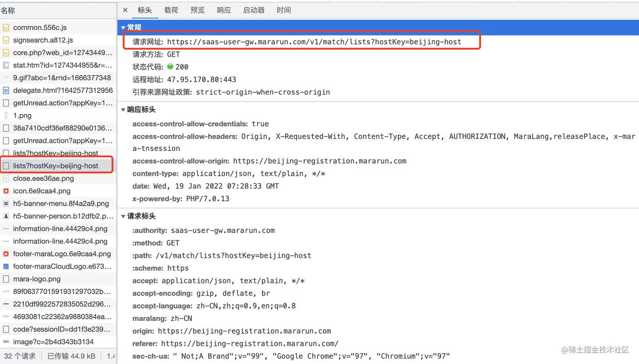Switch to the 响应 tab
Image resolution: width=639 pixels, height=364 pixels.
pos(224,10)
